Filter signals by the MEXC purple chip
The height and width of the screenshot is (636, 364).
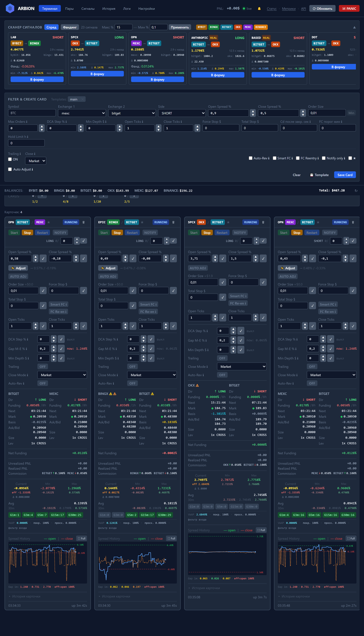tap(248, 27)
